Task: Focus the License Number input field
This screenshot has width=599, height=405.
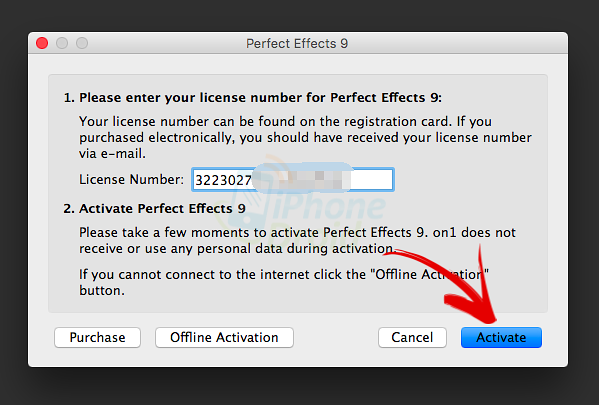Action: pos(293,180)
